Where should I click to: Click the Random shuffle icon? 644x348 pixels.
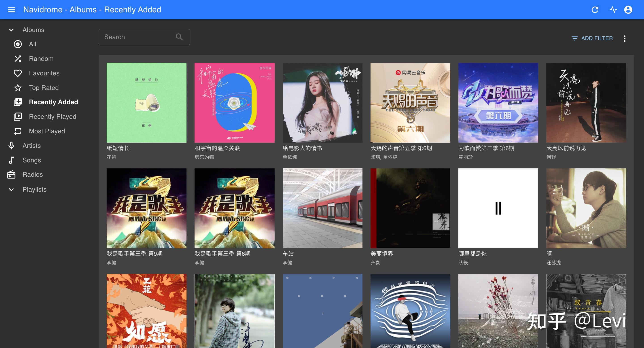17,59
